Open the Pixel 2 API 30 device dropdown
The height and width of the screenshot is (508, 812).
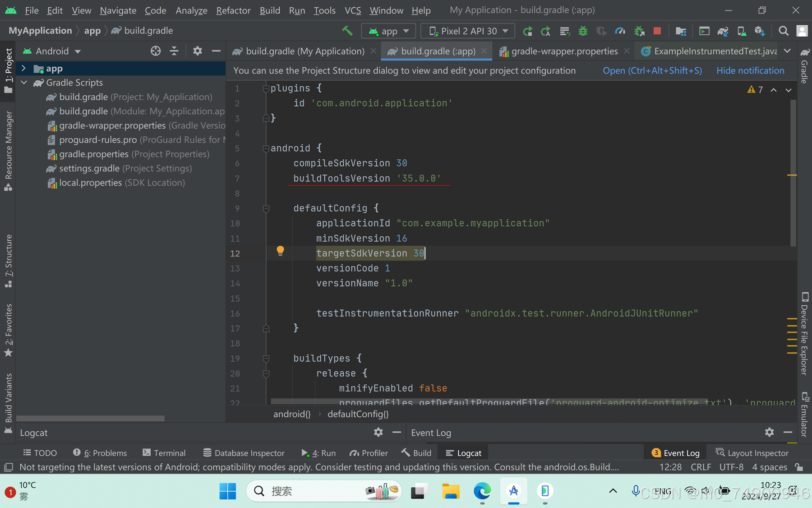click(x=467, y=31)
